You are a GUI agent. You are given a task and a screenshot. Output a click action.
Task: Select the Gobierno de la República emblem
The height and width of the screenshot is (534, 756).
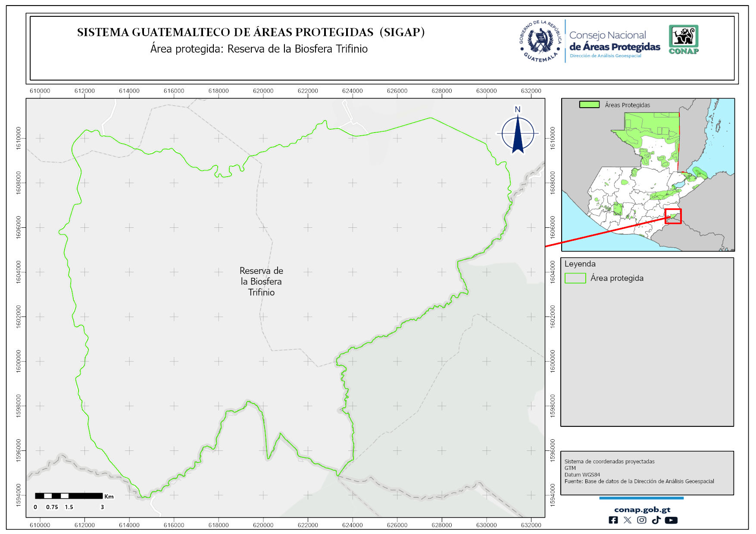coord(540,41)
